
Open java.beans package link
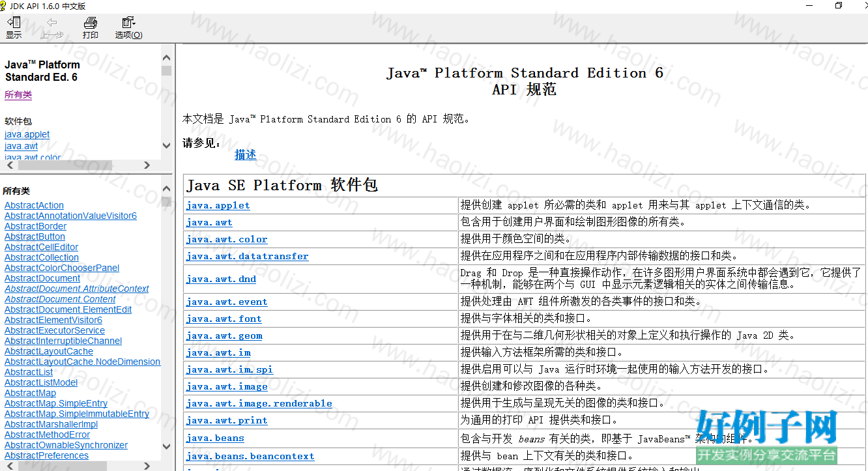(215, 438)
